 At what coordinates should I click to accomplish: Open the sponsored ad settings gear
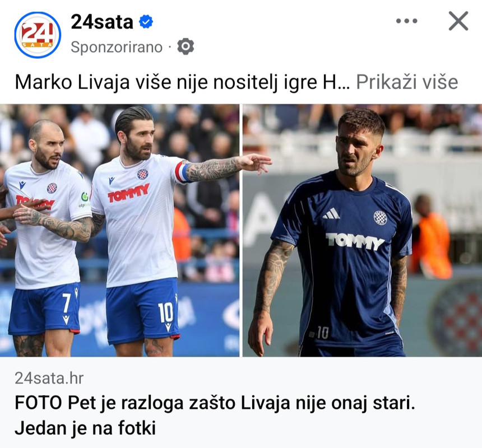186,46
